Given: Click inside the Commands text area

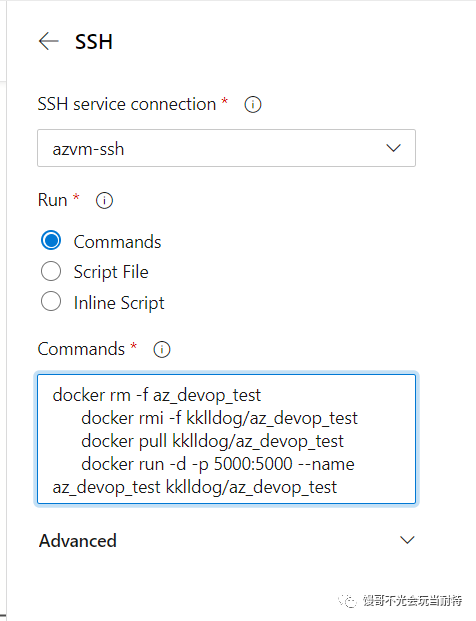Looking at the screenshot, I should coord(226,439).
